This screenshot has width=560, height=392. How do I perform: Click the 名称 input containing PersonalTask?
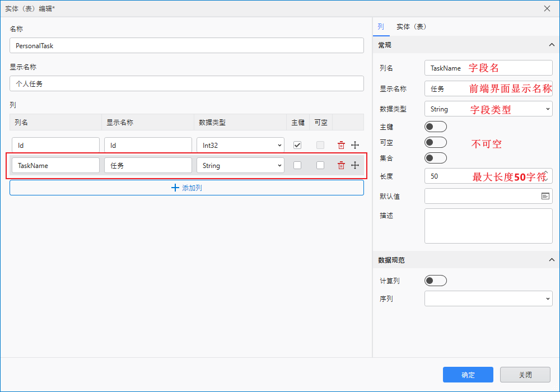click(x=186, y=45)
